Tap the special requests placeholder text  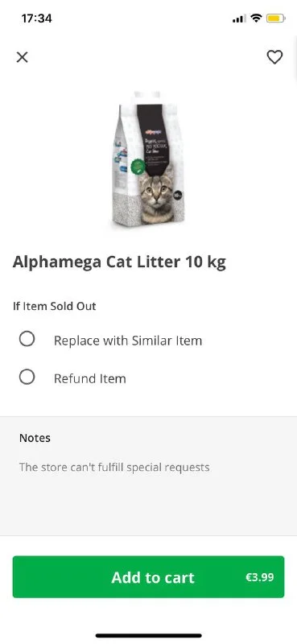click(x=114, y=467)
